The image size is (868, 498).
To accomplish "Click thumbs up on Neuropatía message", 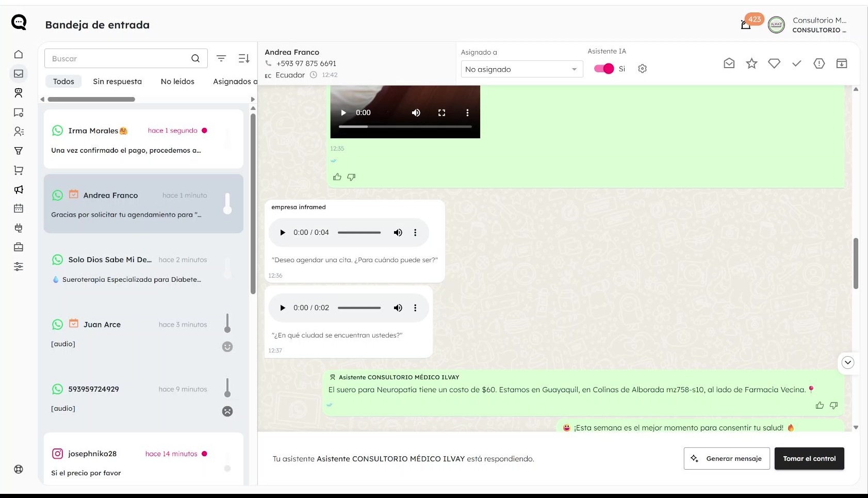I will [x=820, y=406].
